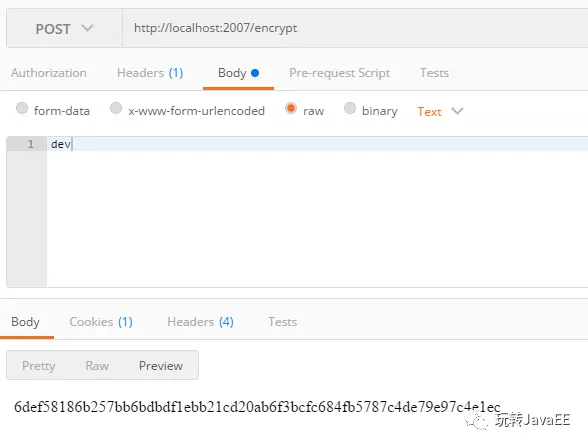Click the chevron arrow next to POST
588x446 pixels.
click(87, 28)
